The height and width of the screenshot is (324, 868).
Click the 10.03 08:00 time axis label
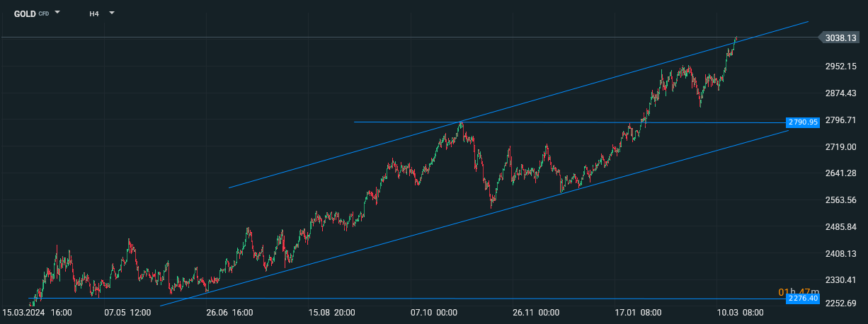(x=739, y=312)
